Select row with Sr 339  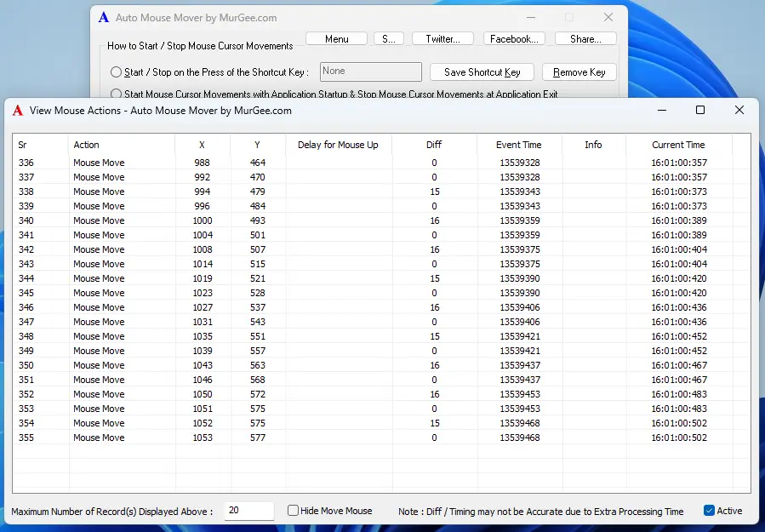click(381, 206)
